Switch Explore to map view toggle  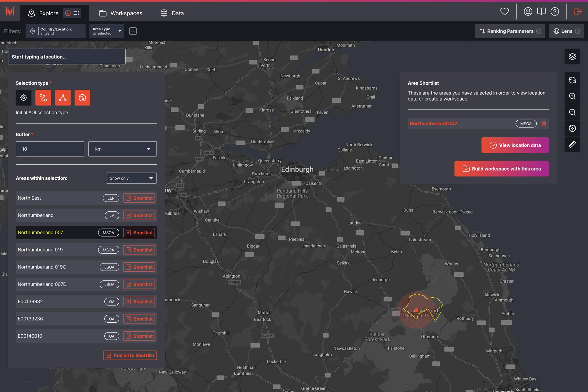pos(68,13)
